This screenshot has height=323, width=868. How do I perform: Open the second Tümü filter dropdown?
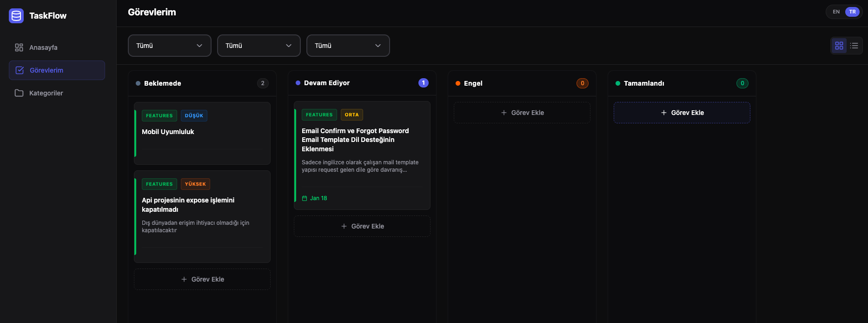pyautogui.click(x=259, y=46)
